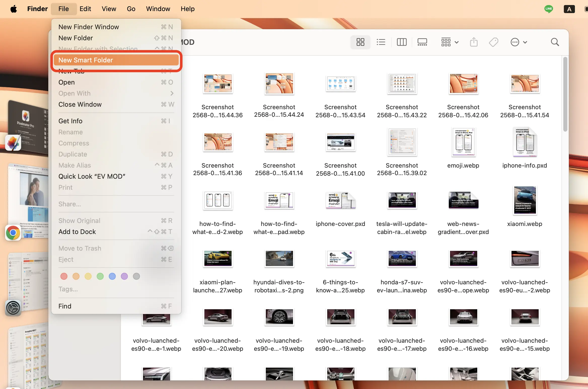Screen dimensions: 588x389
Task: Switch to column view
Action: pos(401,42)
